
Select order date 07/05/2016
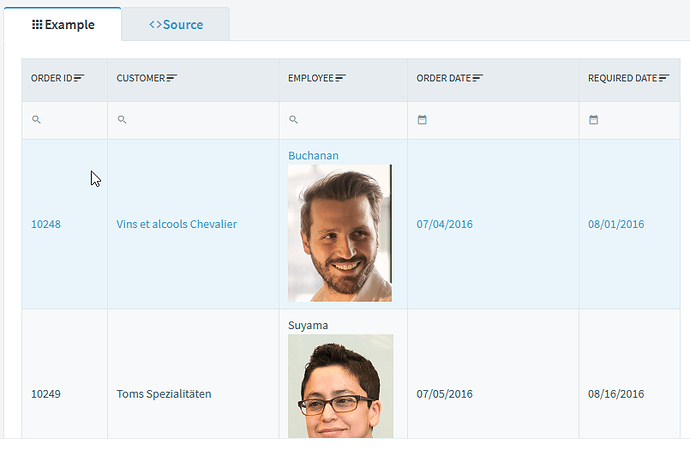(x=493, y=374)
